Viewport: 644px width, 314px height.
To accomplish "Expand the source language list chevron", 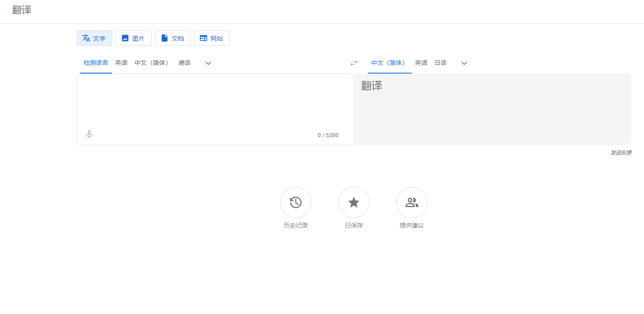I will (x=208, y=63).
